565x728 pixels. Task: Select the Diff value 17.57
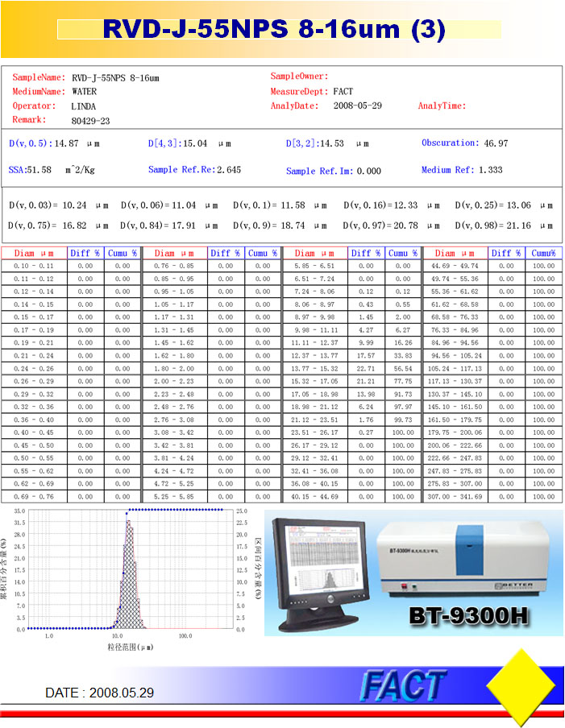pos(366,356)
